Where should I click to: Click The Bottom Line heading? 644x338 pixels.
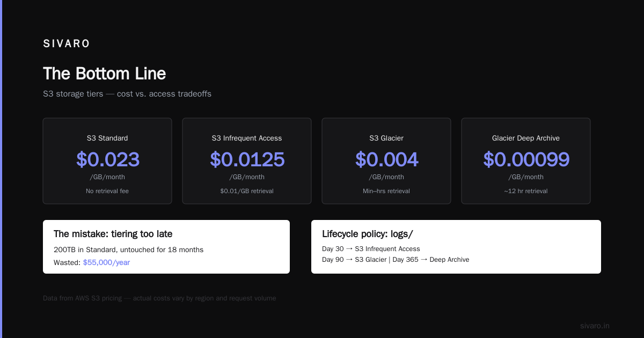tap(104, 74)
